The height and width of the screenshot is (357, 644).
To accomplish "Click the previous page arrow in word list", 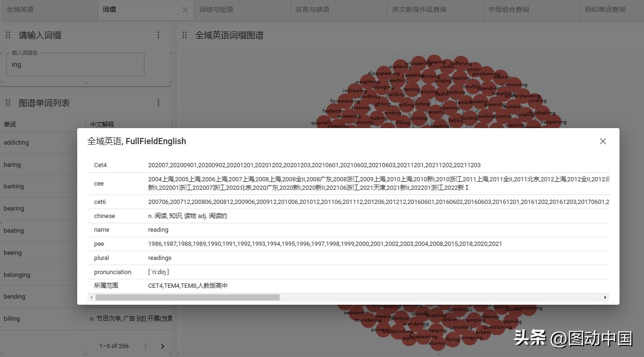I will click(145, 346).
